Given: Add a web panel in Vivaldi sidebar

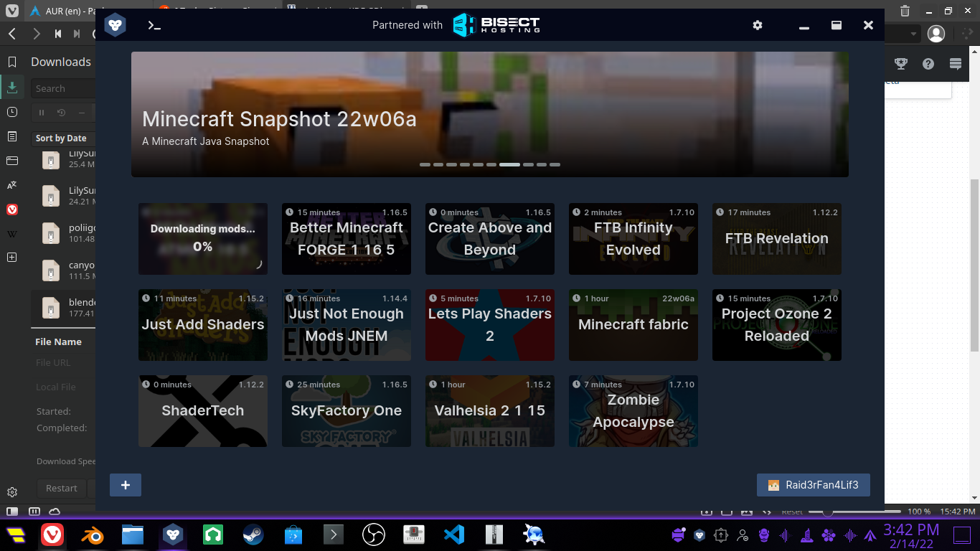Looking at the screenshot, I should coord(12,257).
